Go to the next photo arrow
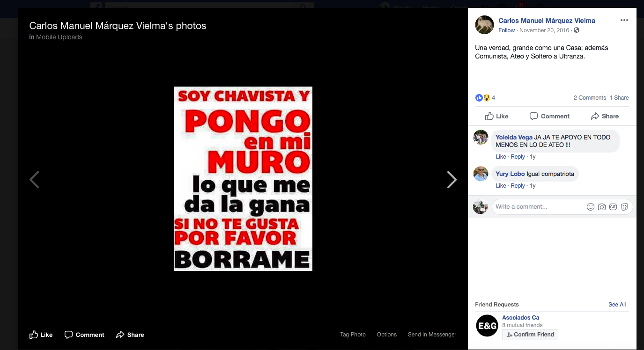 click(x=452, y=180)
